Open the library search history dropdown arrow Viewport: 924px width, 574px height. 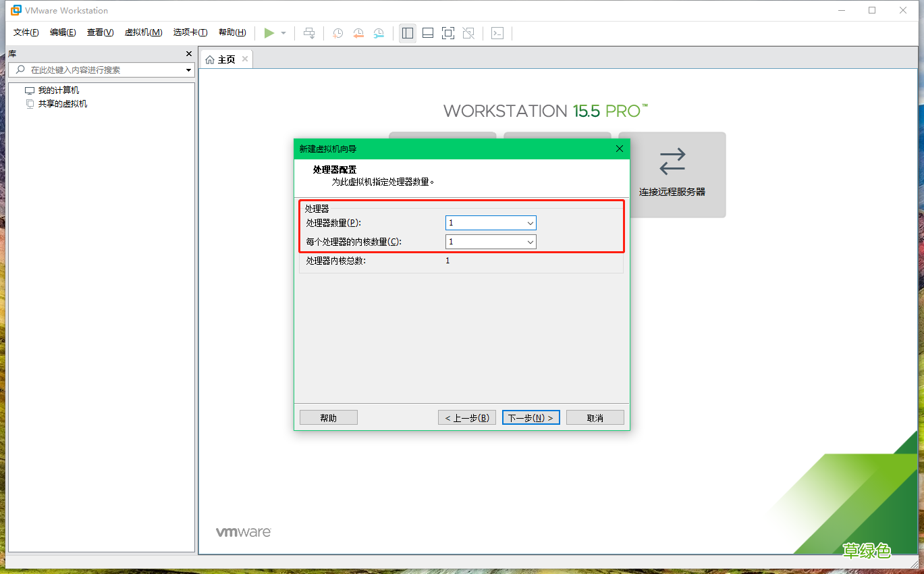pyautogui.click(x=188, y=70)
